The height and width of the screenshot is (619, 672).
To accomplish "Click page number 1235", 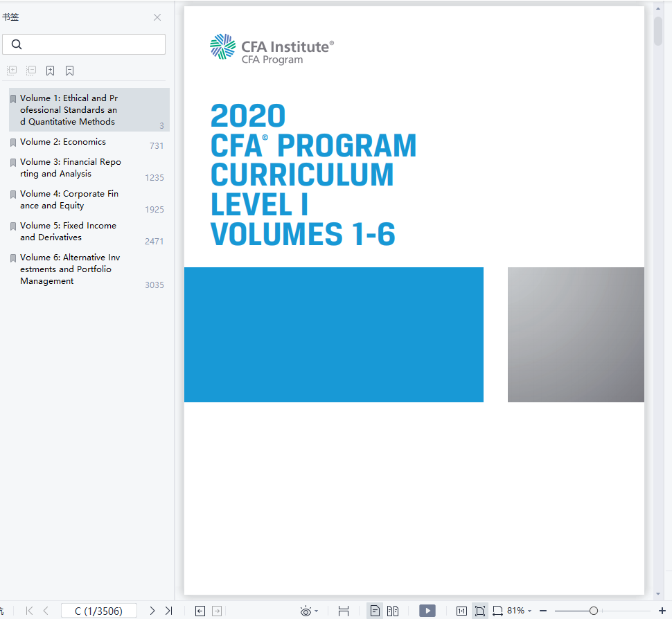I will [x=154, y=178].
